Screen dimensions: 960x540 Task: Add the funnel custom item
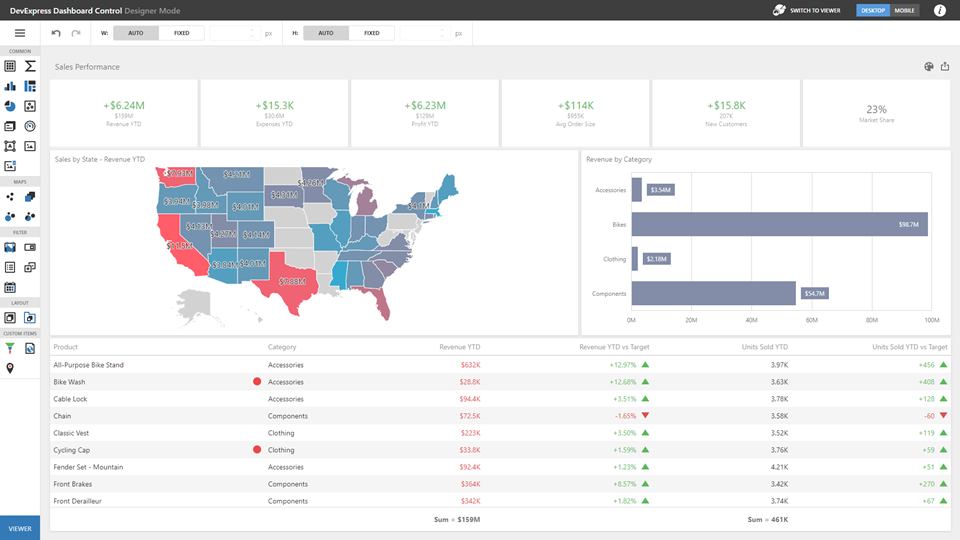point(10,348)
